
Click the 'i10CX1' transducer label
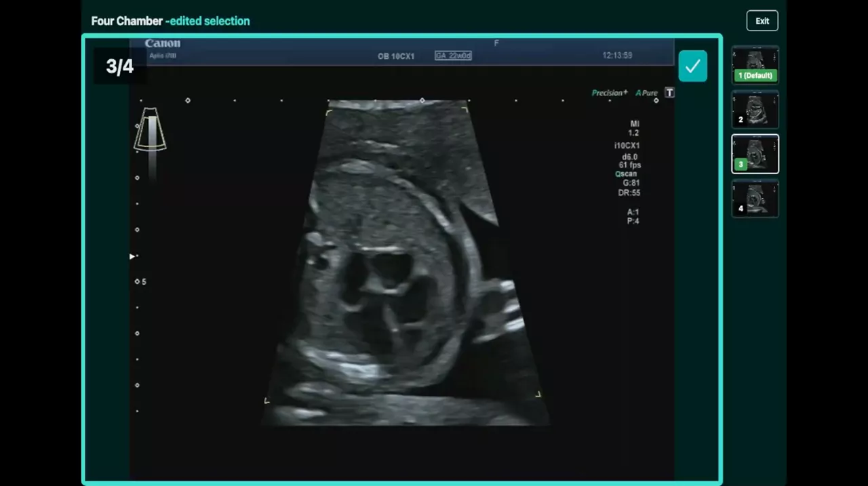coord(627,146)
